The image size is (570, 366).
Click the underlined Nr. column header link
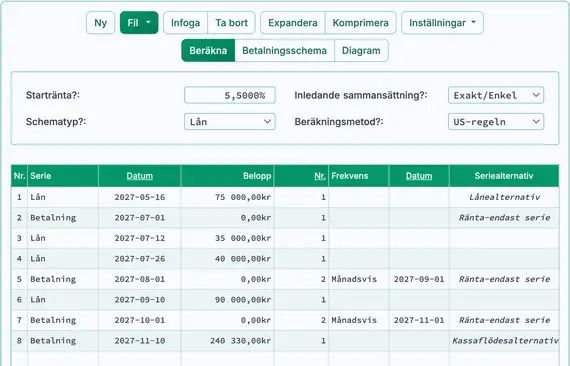(x=320, y=176)
